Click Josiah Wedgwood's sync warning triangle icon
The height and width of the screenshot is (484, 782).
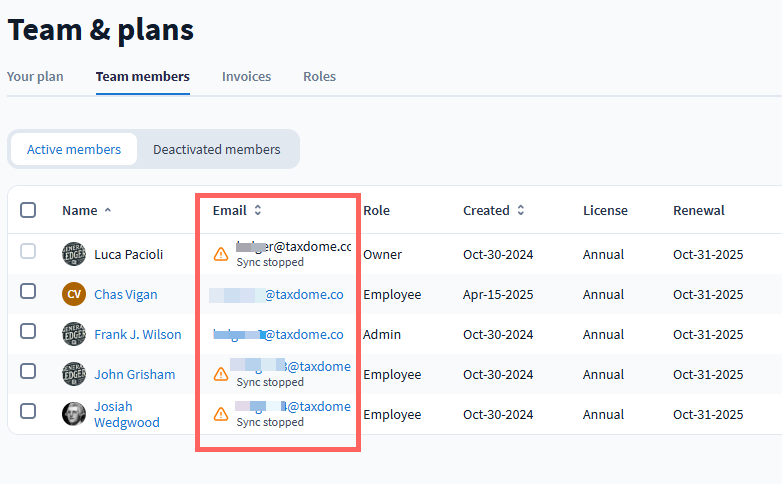coord(221,414)
